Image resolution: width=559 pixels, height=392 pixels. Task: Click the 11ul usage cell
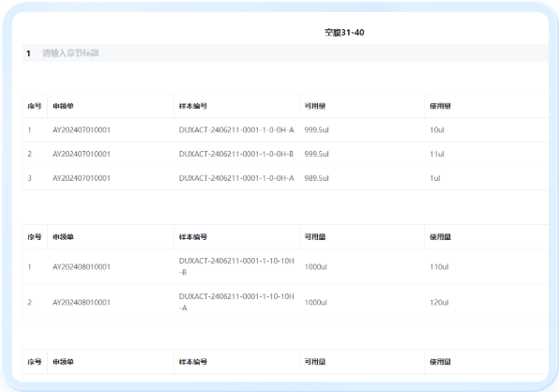(x=437, y=154)
